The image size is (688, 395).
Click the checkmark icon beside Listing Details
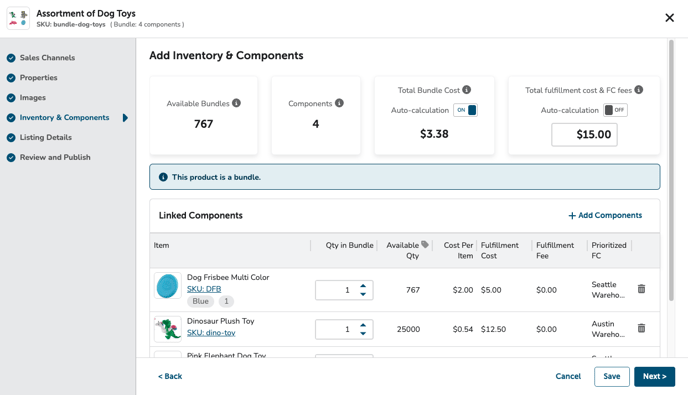click(x=11, y=138)
